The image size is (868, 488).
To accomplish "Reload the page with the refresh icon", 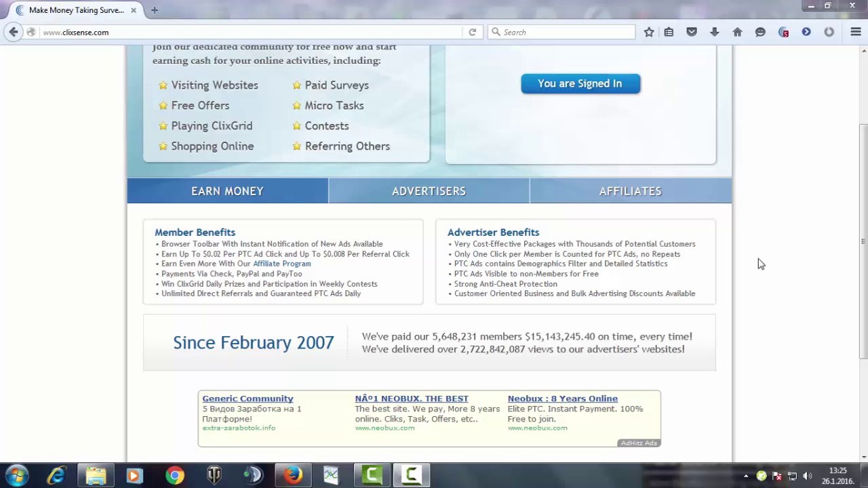I will [x=473, y=32].
